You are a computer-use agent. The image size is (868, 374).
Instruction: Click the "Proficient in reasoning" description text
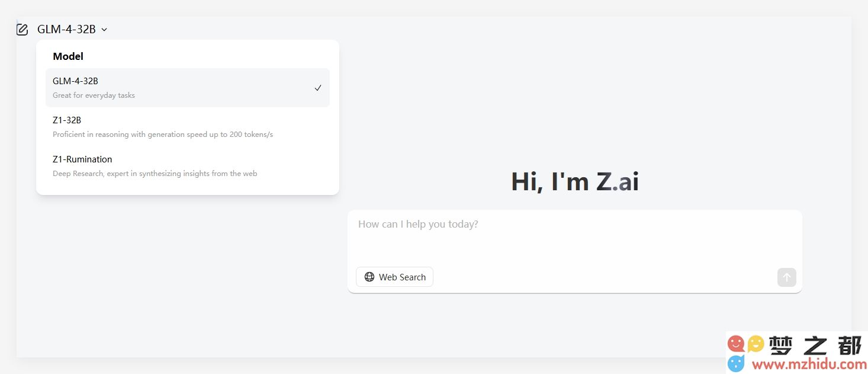click(163, 135)
